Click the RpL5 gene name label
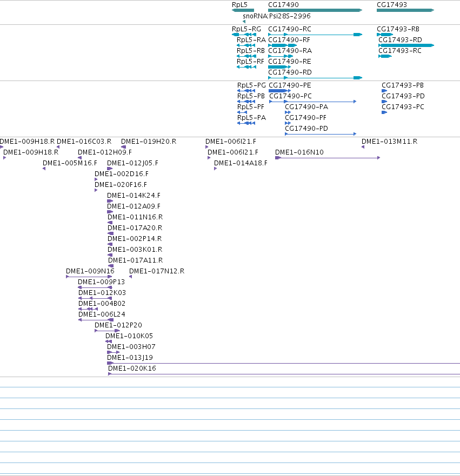 [239, 5]
